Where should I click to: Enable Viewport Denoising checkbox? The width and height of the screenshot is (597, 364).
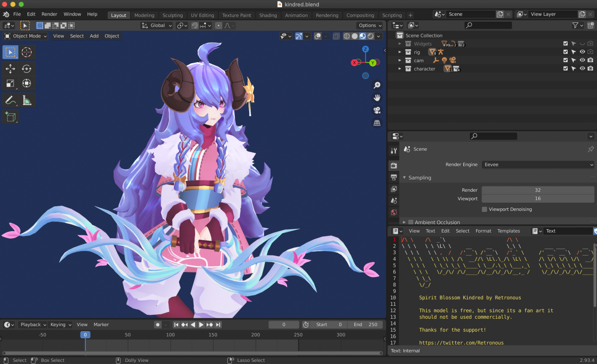[485, 209]
